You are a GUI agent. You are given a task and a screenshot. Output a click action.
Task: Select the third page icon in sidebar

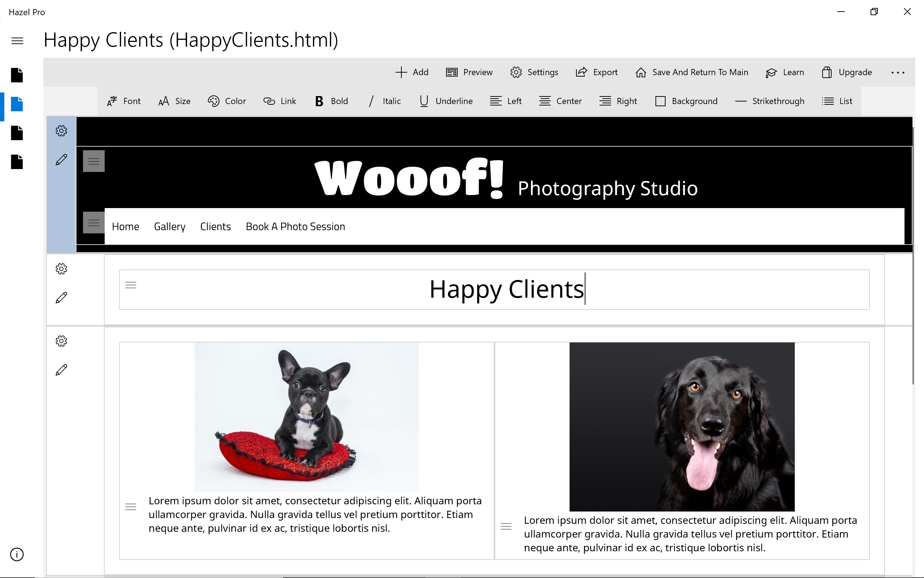click(x=17, y=133)
